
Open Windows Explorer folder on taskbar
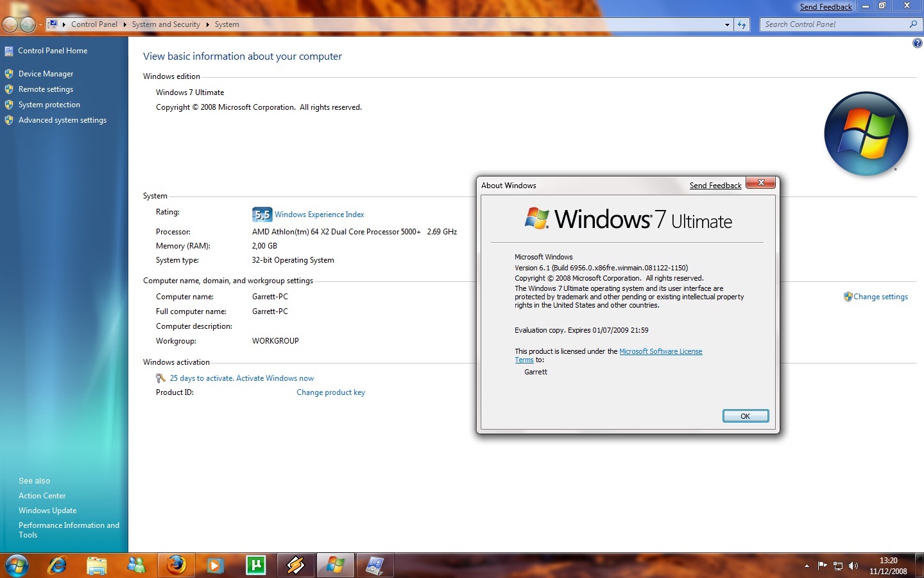coord(97,565)
